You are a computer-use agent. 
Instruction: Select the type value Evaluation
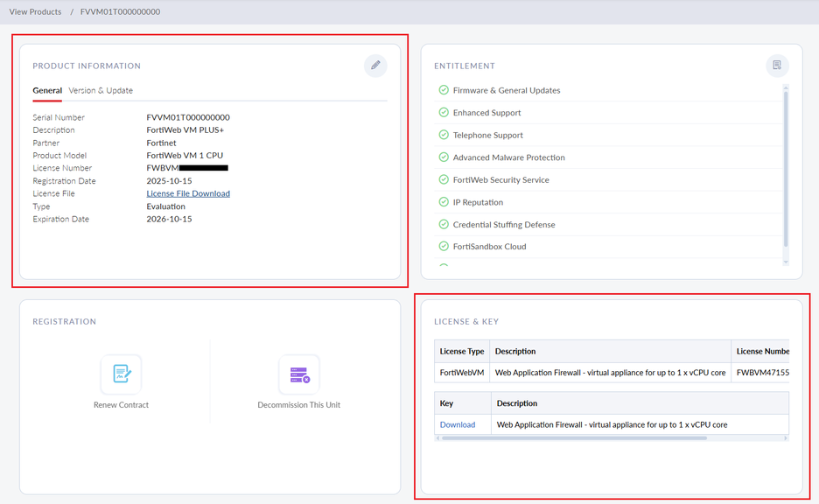[x=165, y=206]
